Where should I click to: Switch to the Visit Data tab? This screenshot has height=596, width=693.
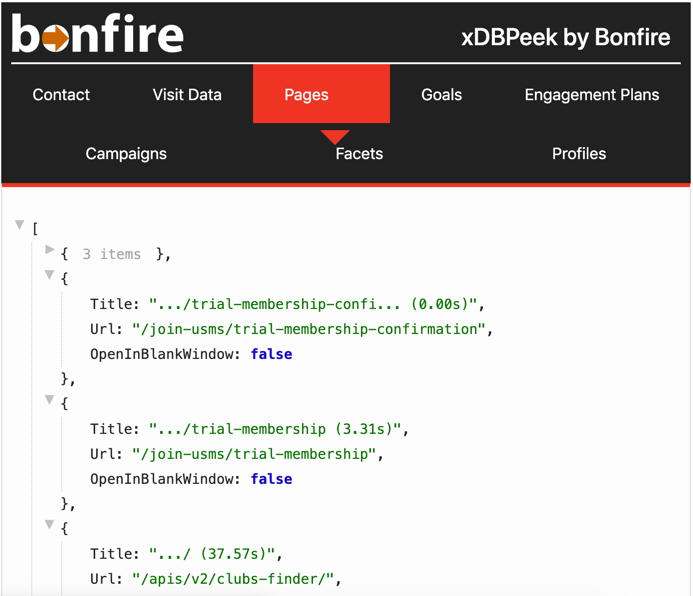[x=187, y=95]
